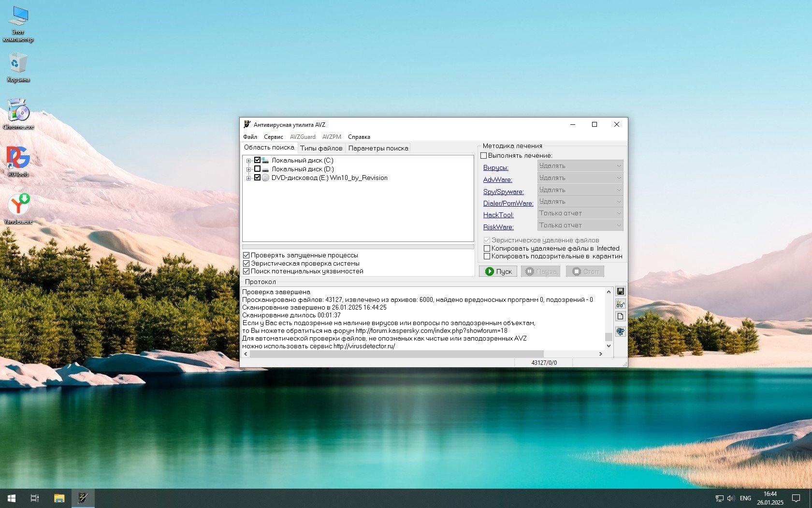The width and height of the screenshot is (812, 508).
Task: Expand the Локальный диск (C:) tree node
Action: click(248, 161)
